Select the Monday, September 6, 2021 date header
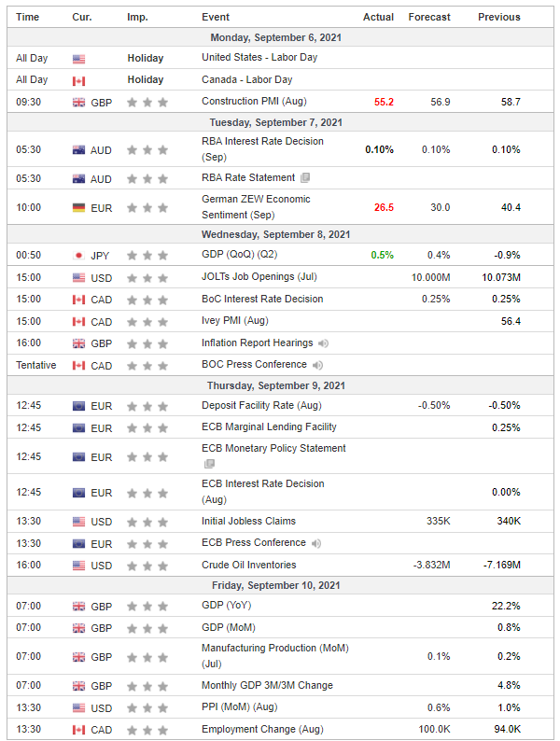Viewport: 560px width, 741px height. [x=276, y=37]
